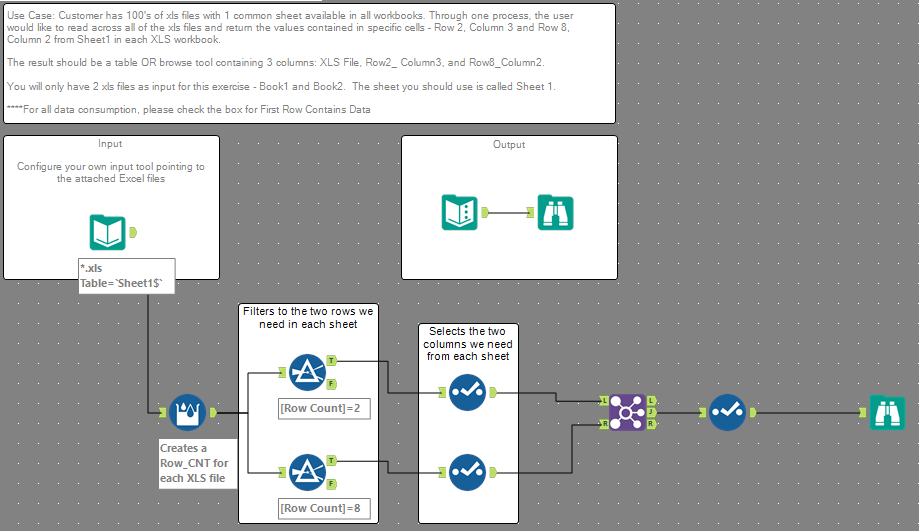The width and height of the screenshot is (919, 531).
Task: Select the '[Row Count]=8' annotation
Action: [324, 508]
